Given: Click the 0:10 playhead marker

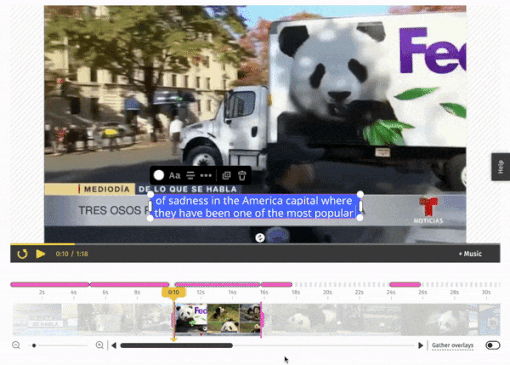Looking at the screenshot, I should click(174, 292).
